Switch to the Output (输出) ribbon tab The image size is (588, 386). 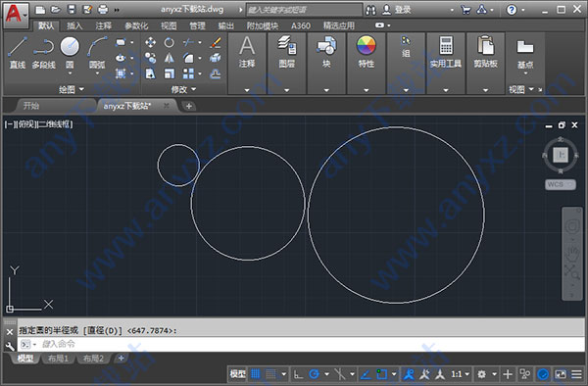tap(225, 25)
